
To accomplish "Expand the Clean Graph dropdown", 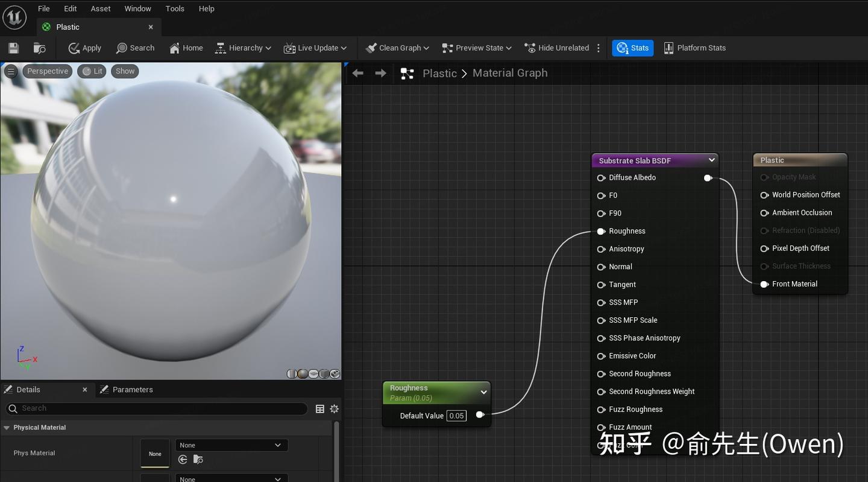I will [397, 48].
